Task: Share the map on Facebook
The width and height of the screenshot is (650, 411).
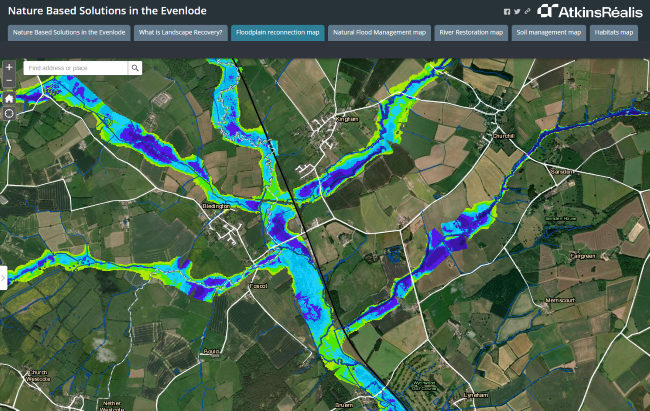Action: click(507, 11)
